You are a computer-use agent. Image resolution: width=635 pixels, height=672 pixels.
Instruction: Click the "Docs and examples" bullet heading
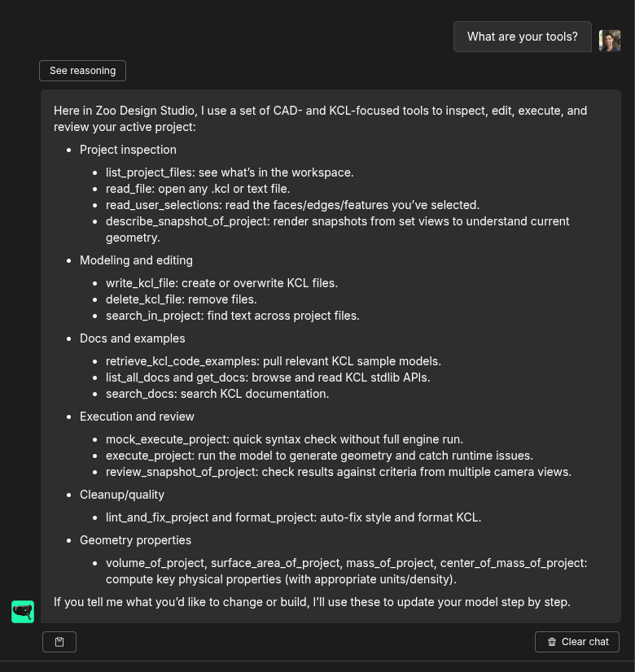click(132, 338)
